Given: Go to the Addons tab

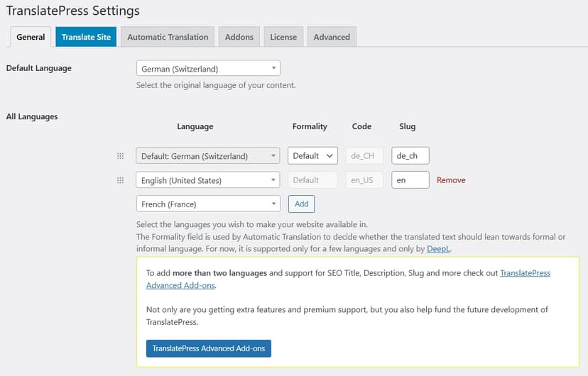Looking at the screenshot, I should click(x=239, y=37).
